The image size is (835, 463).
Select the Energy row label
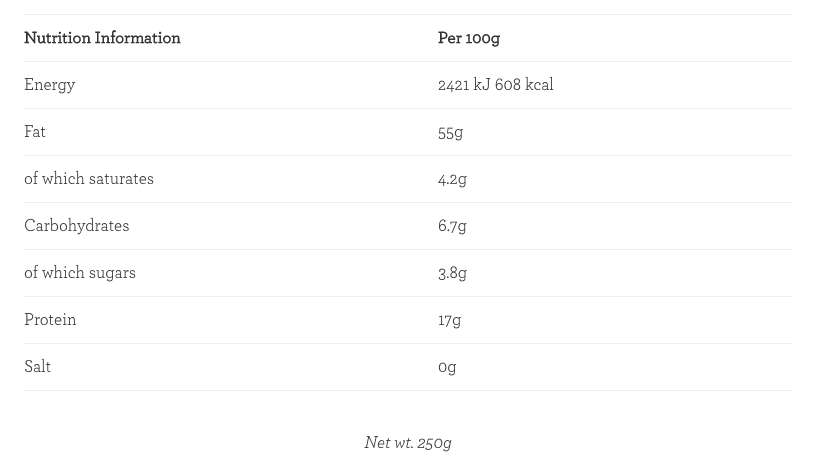point(50,85)
